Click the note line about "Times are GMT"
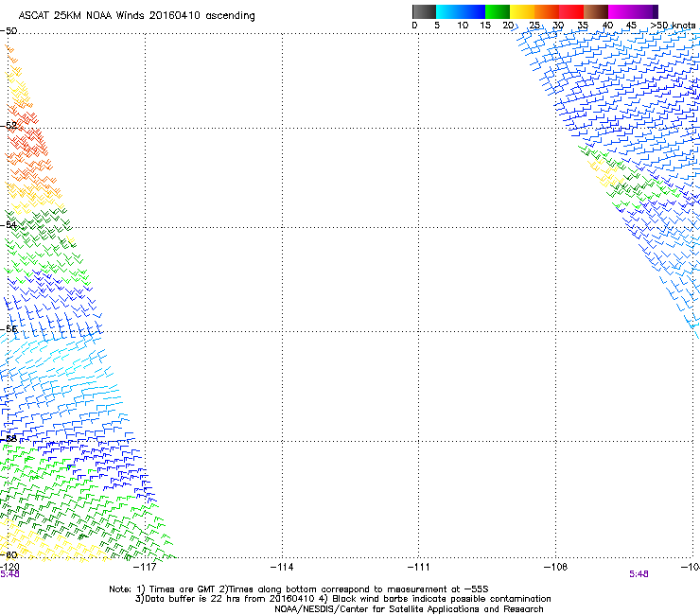The image size is (700, 615). click(299, 589)
